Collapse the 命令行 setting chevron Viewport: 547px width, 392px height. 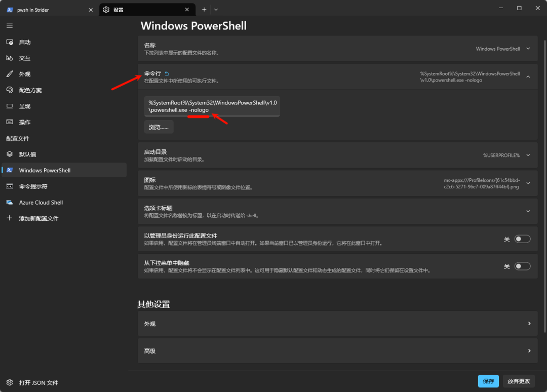pyautogui.click(x=528, y=76)
